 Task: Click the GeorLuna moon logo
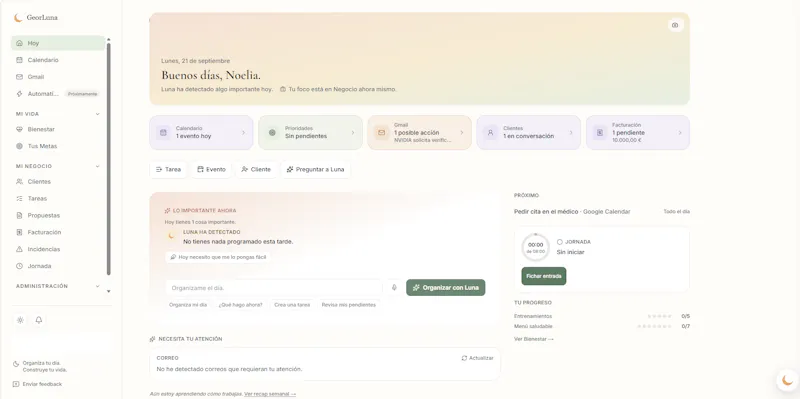(x=18, y=17)
